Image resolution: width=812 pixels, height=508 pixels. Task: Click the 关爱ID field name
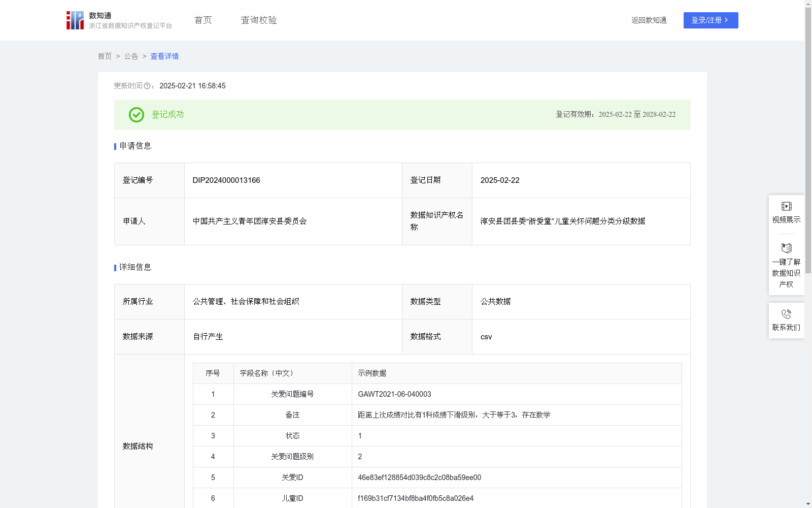click(292, 478)
